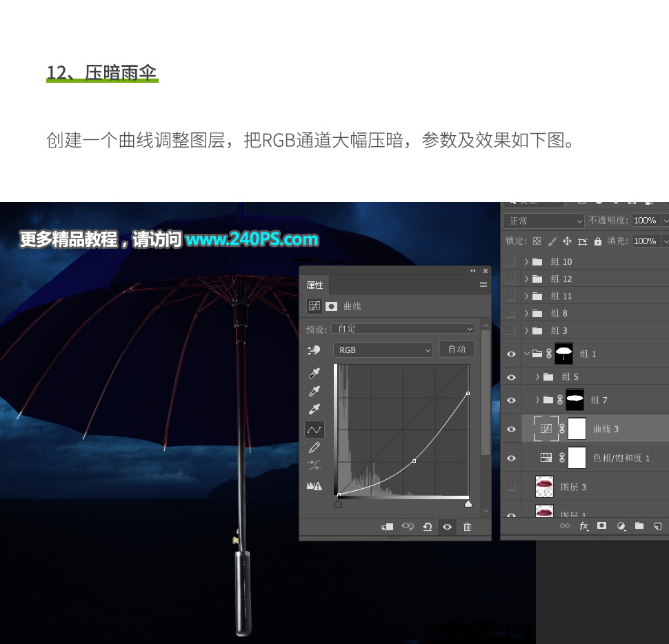Select the 属性 panel tab
Image resolution: width=669 pixels, height=644 pixels.
click(314, 284)
